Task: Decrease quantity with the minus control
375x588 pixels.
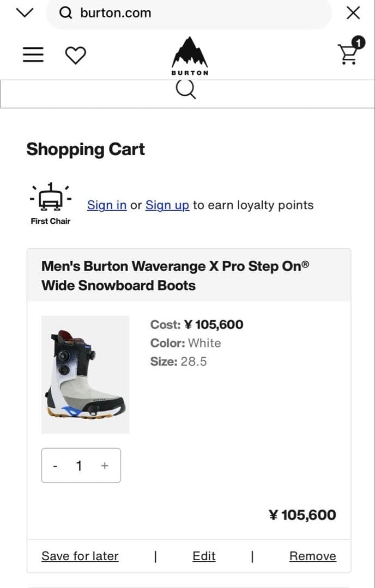Action: 55,465
